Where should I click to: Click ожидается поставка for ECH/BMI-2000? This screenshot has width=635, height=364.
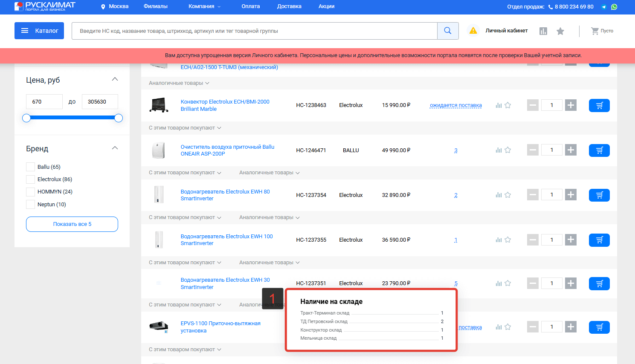(456, 105)
